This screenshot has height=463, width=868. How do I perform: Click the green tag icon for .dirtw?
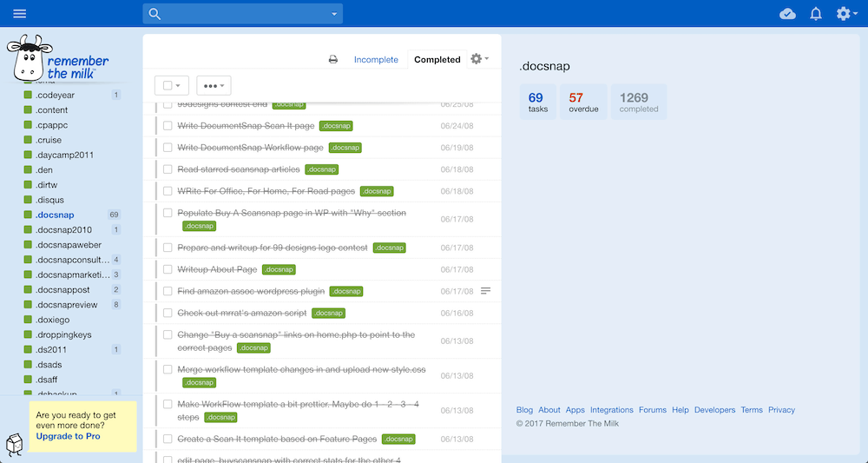pyautogui.click(x=28, y=184)
